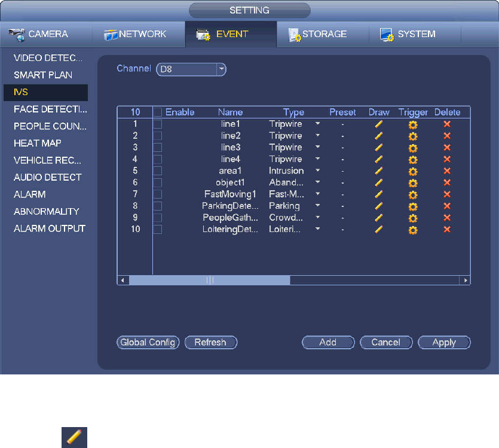
Task: Click draw pencil for object1 row
Action: pos(379,182)
